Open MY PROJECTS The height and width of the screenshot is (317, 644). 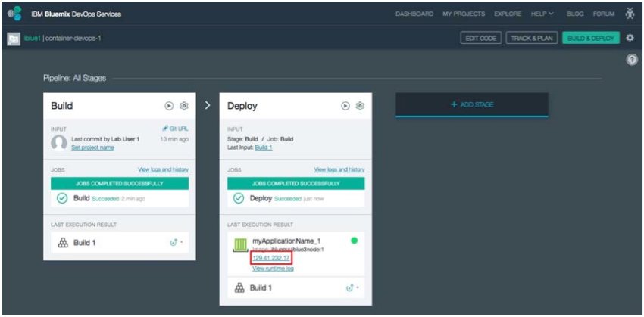[x=464, y=14]
